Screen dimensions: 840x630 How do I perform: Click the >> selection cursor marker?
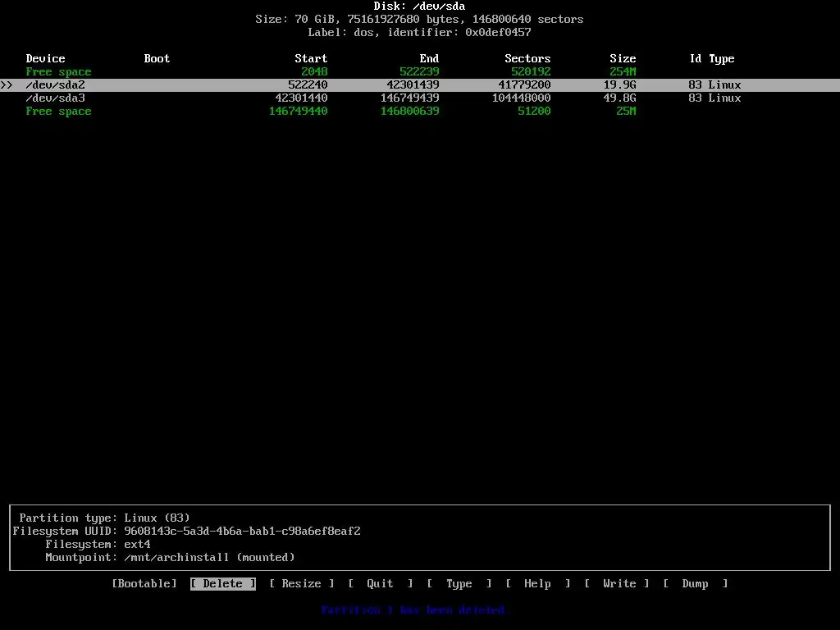7,84
